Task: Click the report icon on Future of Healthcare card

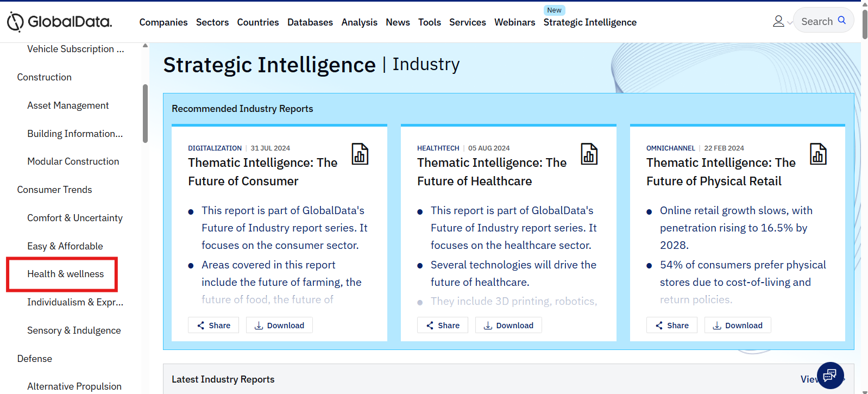Action: pyautogui.click(x=589, y=154)
